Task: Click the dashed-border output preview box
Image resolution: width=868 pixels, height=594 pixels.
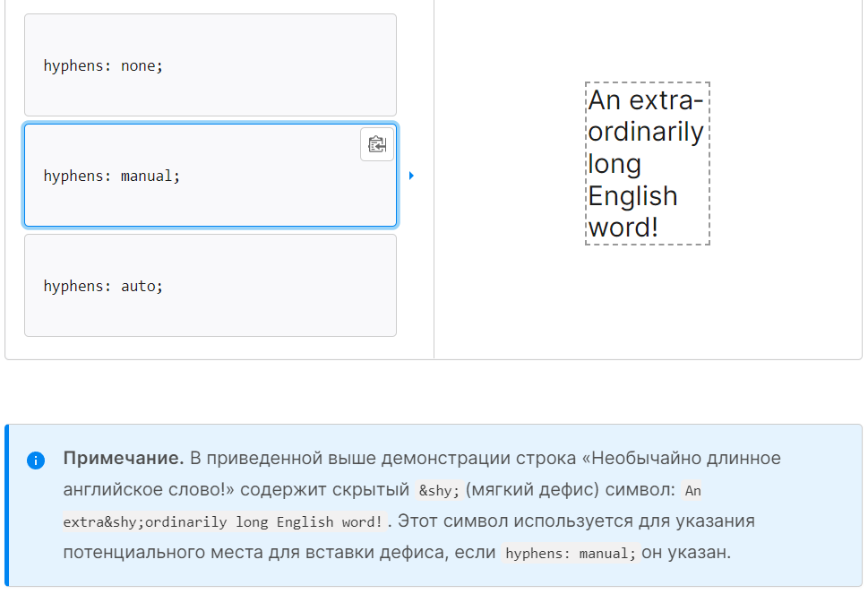Action: coord(647,164)
